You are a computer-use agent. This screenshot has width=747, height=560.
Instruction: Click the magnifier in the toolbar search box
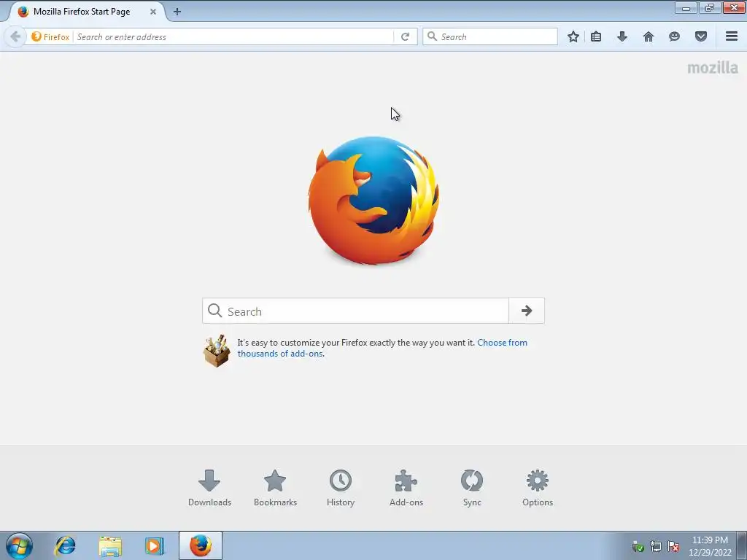tap(432, 36)
